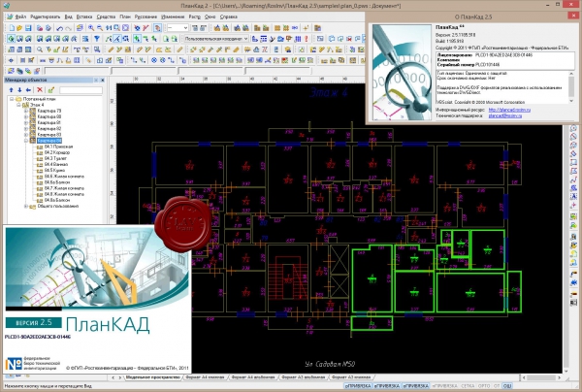
Task: Collapse the Поэтажный план tree node
Action: (12, 99)
